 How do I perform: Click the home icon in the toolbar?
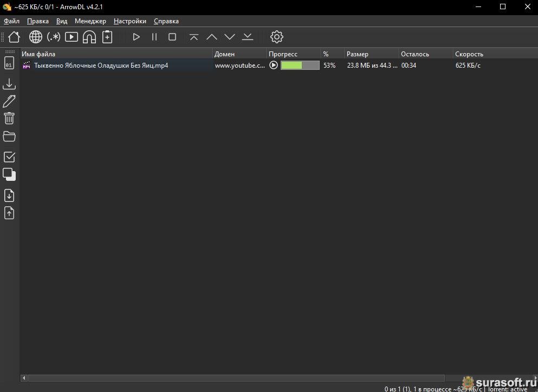(14, 37)
